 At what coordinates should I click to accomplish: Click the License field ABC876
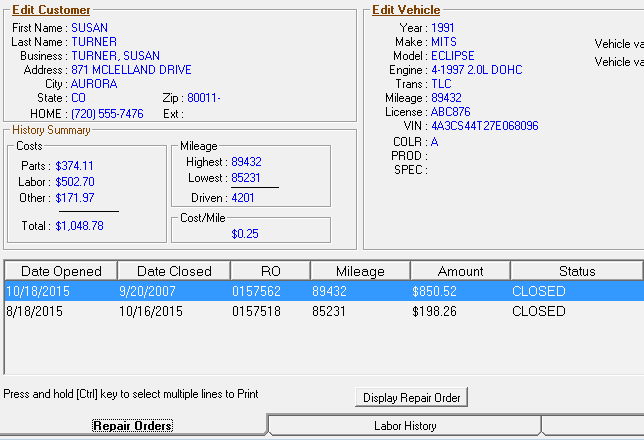coord(450,112)
